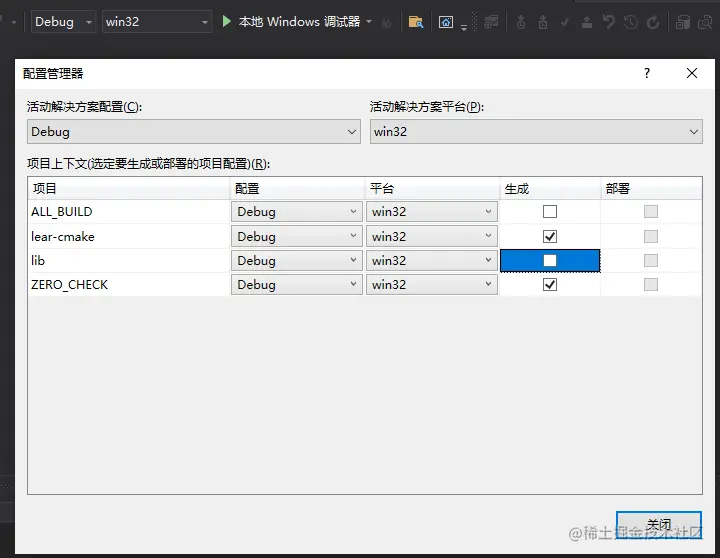Select the ZERO_CHECK project name
The height and width of the screenshot is (558, 720).
69,285
